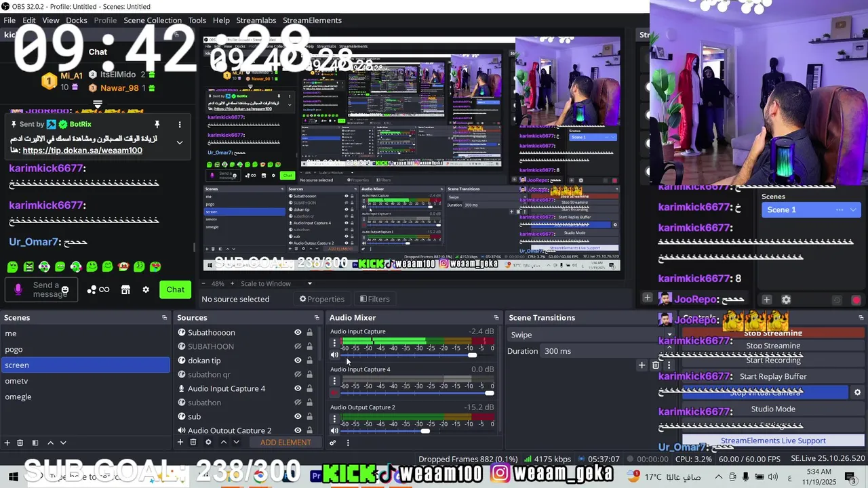Click Studio Mode button
Viewport: 868px width, 488px height.
pyautogui.click(x=773, y=409)
